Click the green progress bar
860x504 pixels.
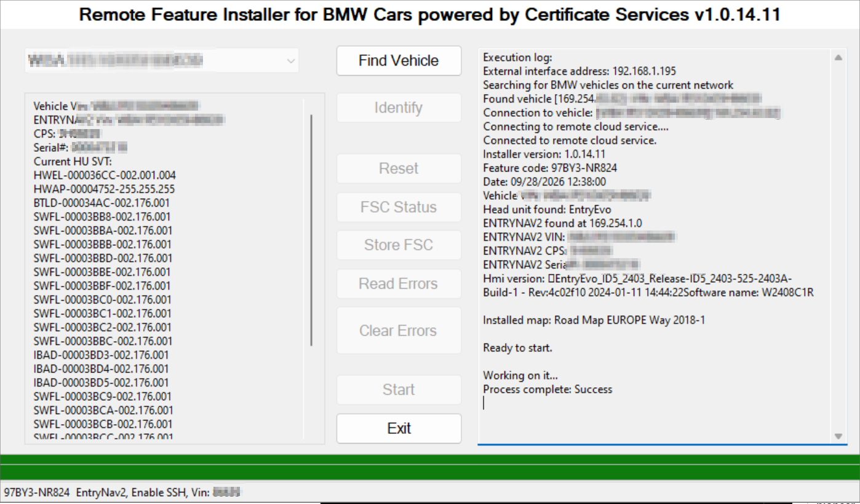pos(430,467)
